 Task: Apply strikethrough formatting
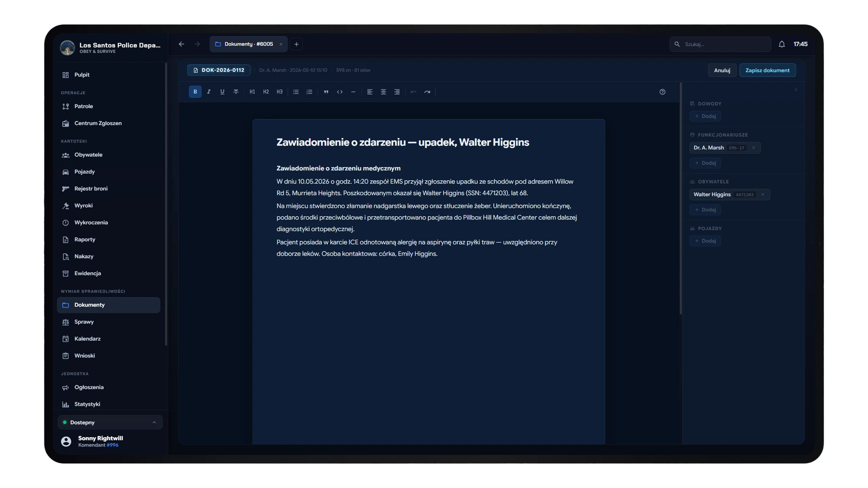[x=236, y=91]
